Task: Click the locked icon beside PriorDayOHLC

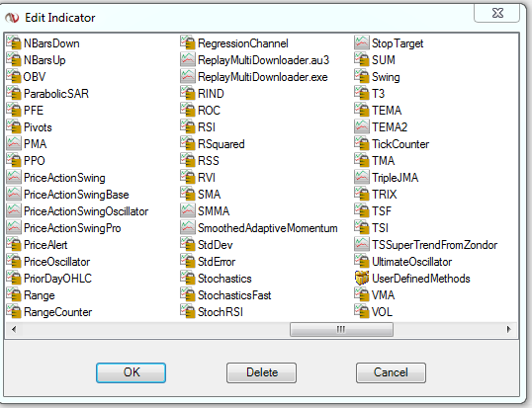Action: (x=14, y=279)
